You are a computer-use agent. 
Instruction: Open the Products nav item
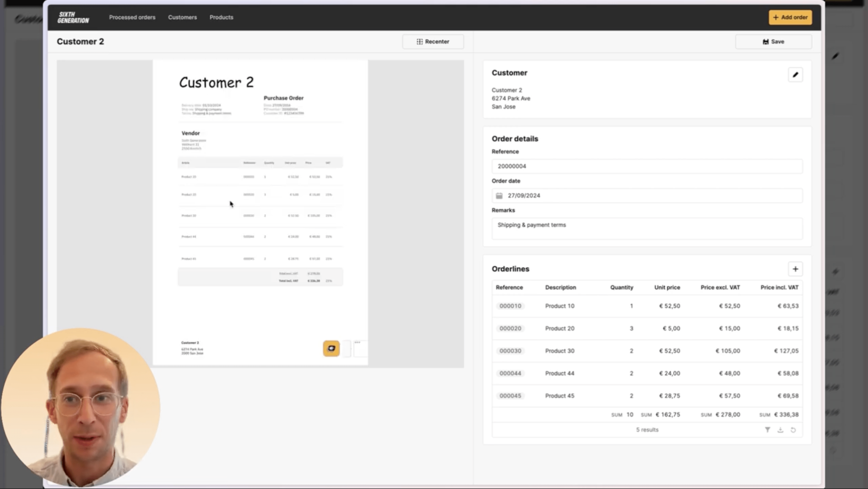tap(221, 17)
